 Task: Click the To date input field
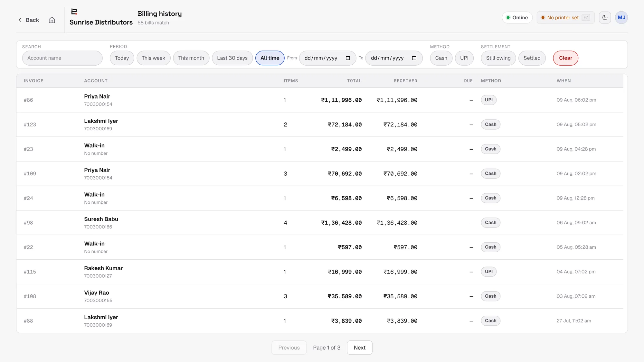click(x=394, y=58)
